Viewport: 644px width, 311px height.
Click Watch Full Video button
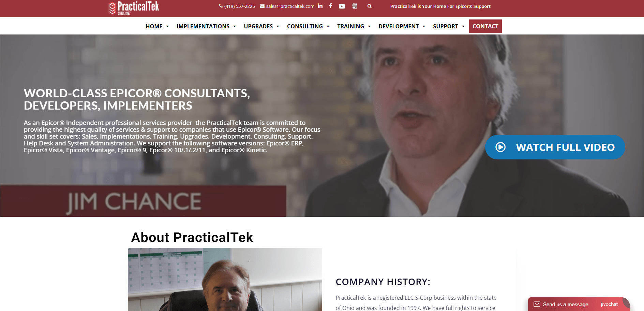(555, 147)
